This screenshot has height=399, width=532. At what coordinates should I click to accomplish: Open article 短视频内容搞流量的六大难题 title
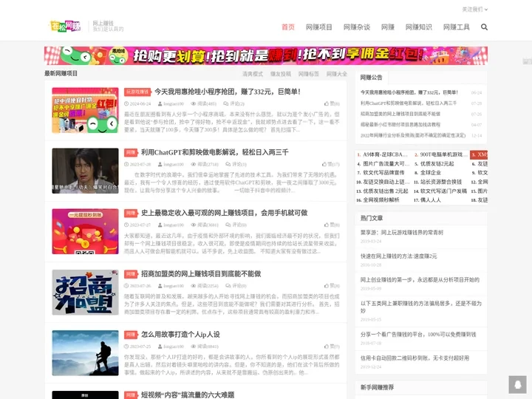188,395
